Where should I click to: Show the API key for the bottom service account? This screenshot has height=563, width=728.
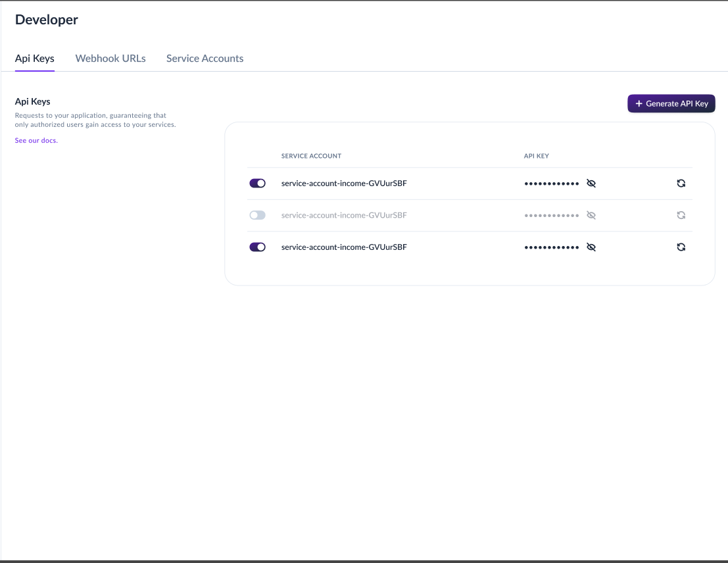[591, 247]
